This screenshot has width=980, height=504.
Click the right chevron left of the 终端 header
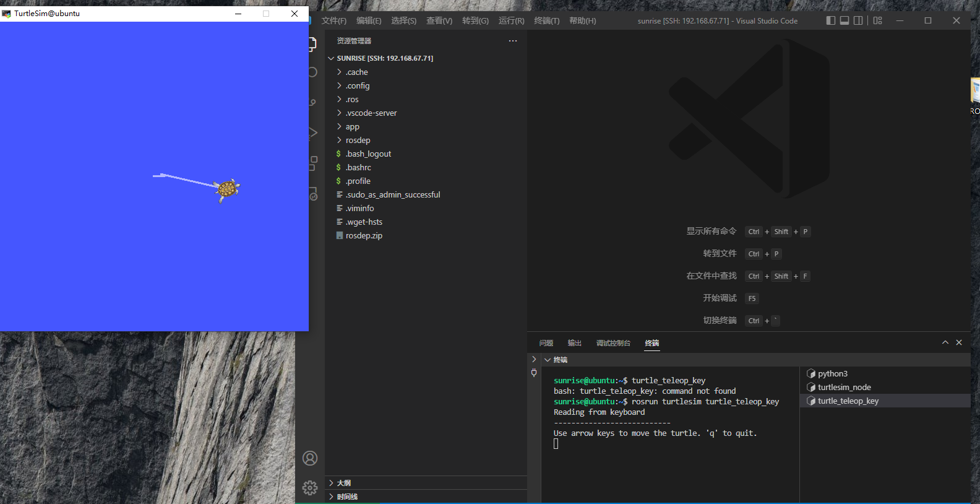click(534, 359)
